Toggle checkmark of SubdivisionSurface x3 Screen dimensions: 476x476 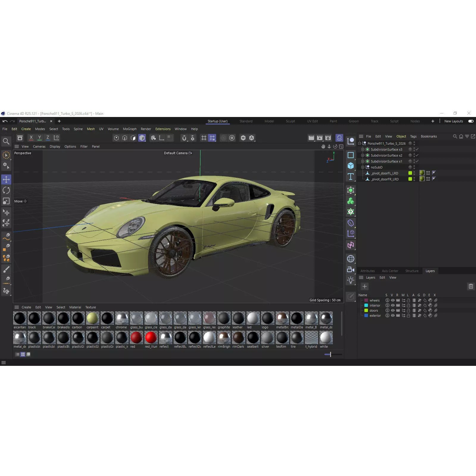coord(417,149)
